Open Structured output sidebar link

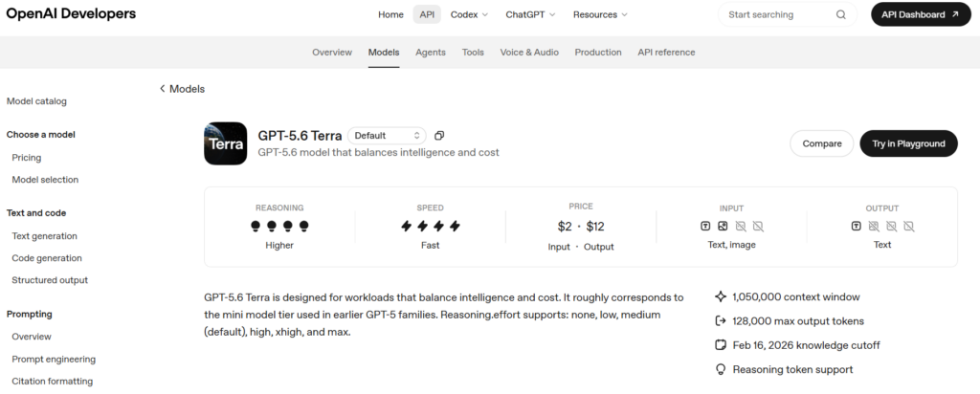click(50, 280)
